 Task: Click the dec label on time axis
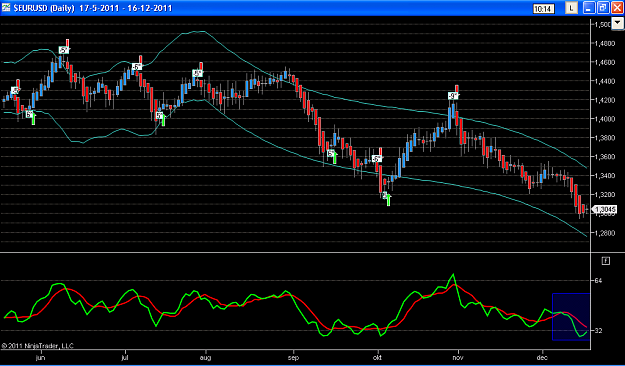point(543,358)
